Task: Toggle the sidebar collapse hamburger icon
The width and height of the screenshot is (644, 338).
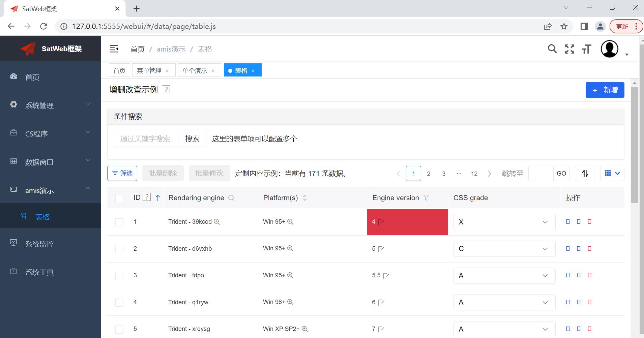Action: 114,49
